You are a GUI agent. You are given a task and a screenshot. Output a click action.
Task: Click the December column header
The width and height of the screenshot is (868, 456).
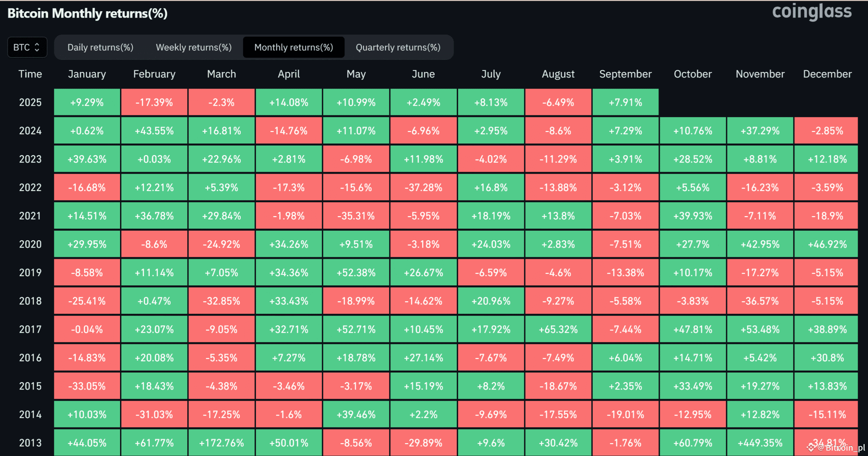click(827, 74)
